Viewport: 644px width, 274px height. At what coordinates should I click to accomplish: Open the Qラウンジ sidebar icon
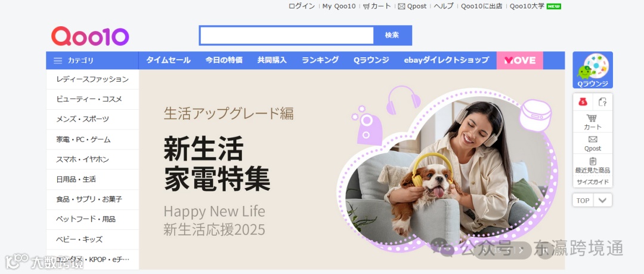(x=593, y=70)
